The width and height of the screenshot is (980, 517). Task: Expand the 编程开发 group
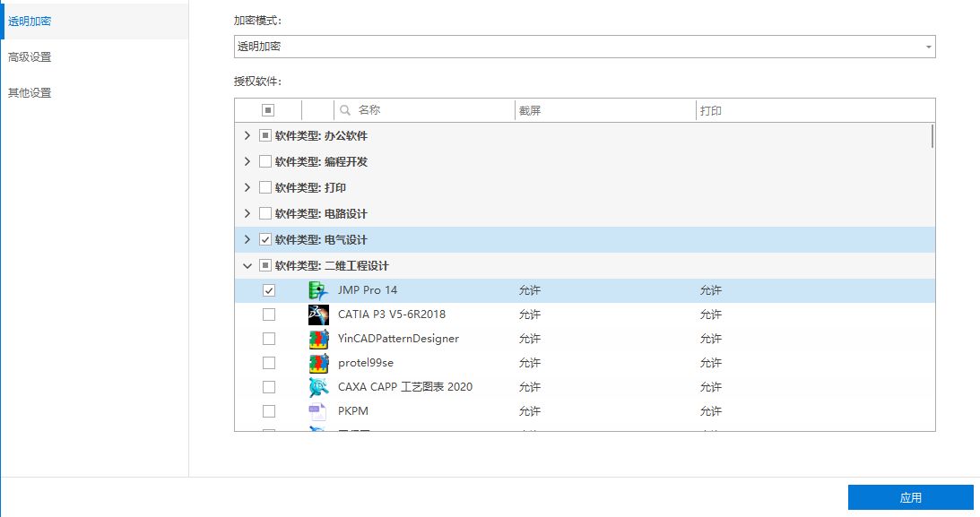tap(247, 161)
